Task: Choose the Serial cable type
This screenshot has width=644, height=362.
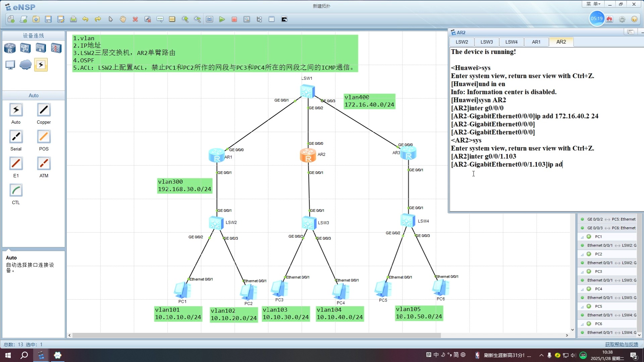Action: (16, 137)
